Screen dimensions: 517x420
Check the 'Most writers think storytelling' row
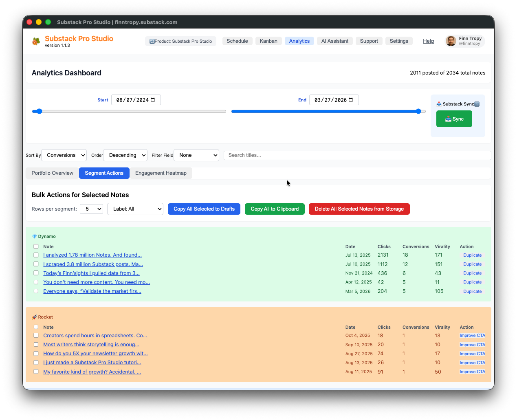36,345
